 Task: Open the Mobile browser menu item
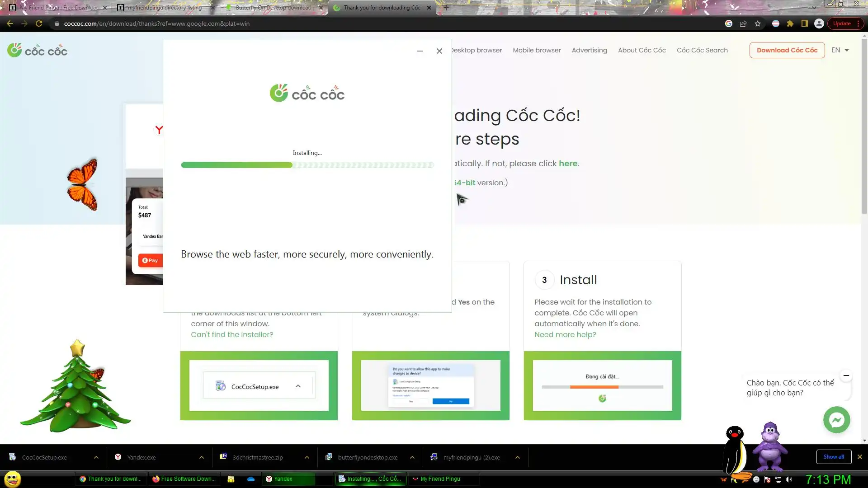click(x=537, y=50)
